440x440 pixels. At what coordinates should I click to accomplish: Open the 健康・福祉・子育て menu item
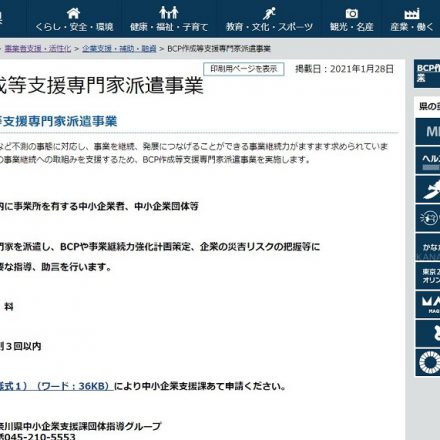tap(169, 27)
